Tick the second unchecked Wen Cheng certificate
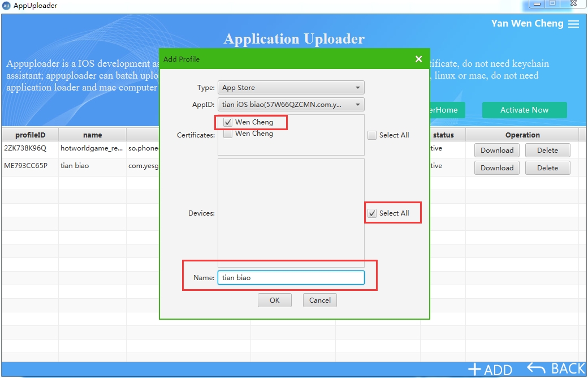This screenshot has height=378, width=588. pyautogui.click(x=228, y=134)
